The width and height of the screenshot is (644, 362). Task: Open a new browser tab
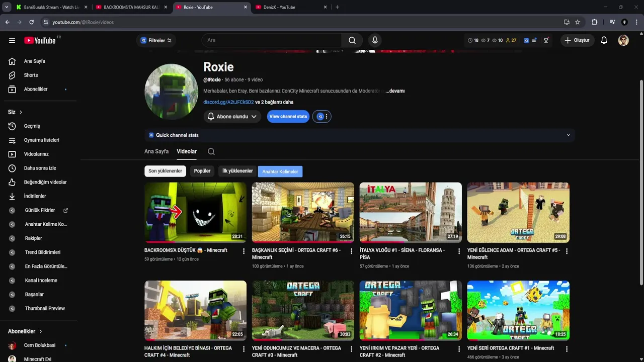(337, 7)
